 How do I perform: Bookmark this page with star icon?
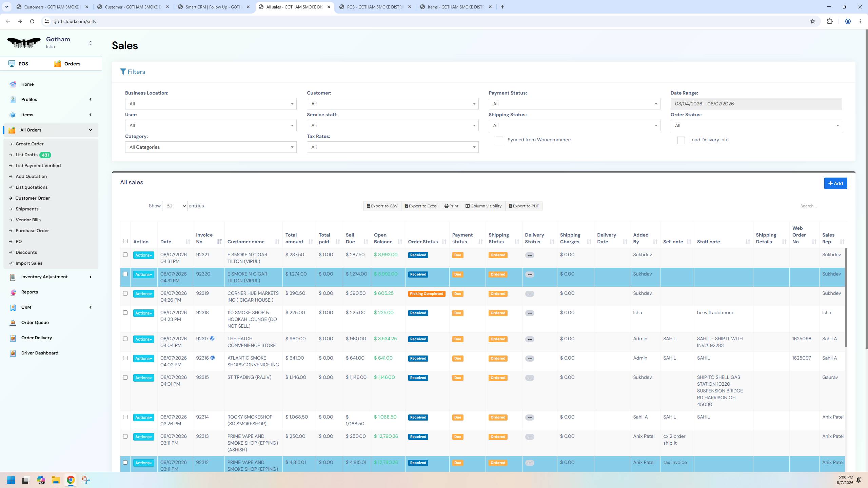(812, 21)
